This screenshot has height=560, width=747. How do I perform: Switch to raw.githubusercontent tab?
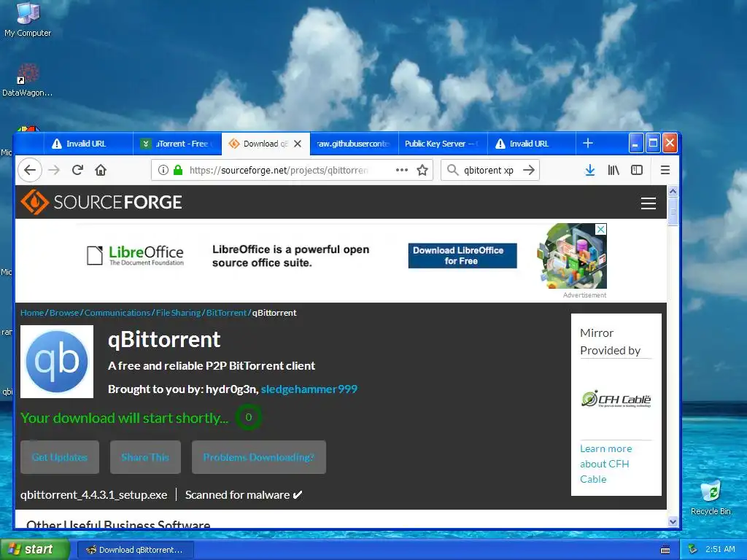coord(354,144)
